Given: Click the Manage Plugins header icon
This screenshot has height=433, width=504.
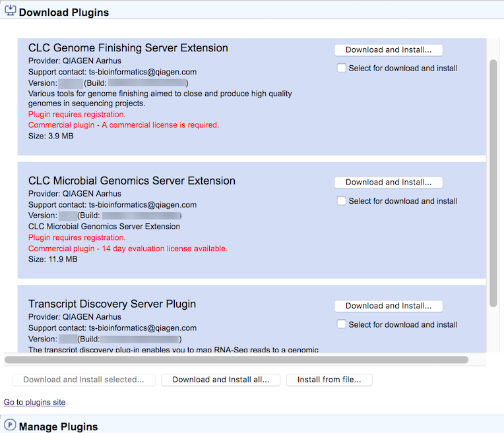Looking at the screenshot, I should [10, 425].
